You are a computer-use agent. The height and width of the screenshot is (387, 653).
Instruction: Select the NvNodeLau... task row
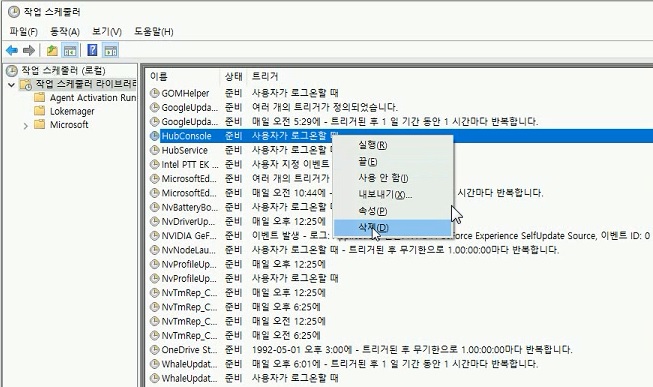(x=400, y=250)
